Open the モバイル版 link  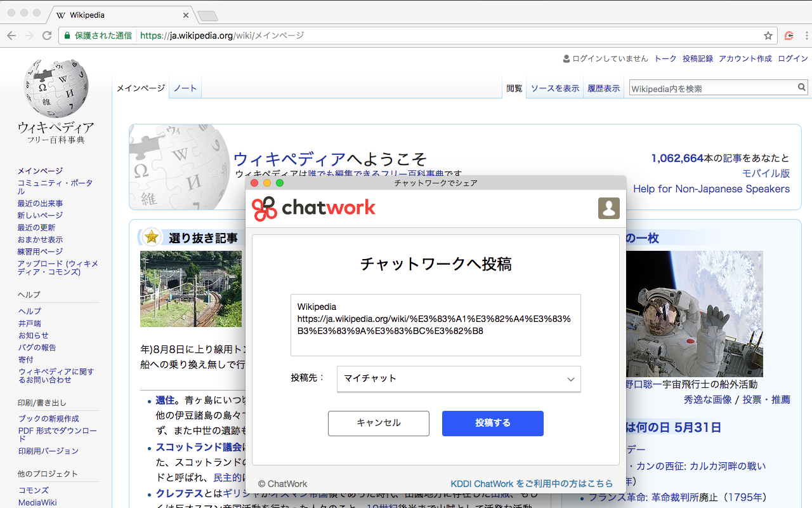click(766, 173)
